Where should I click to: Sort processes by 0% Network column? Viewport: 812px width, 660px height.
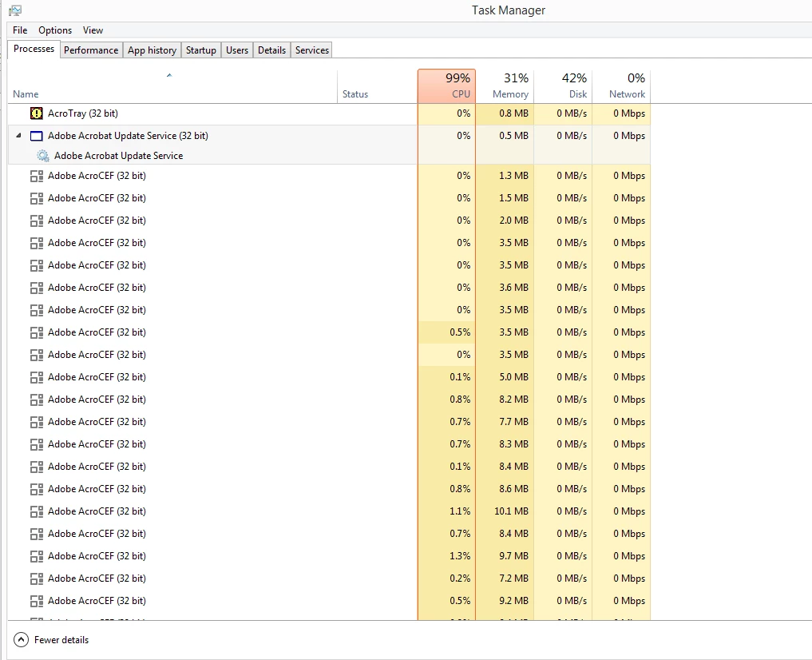coord(621,86)
